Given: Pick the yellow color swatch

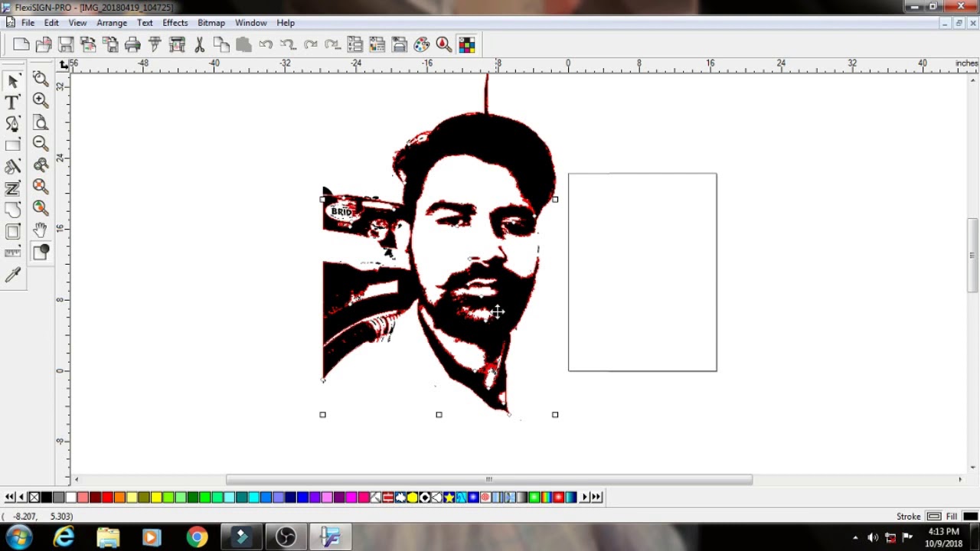Looking at the screenshot, I should [x=156, y=497].
